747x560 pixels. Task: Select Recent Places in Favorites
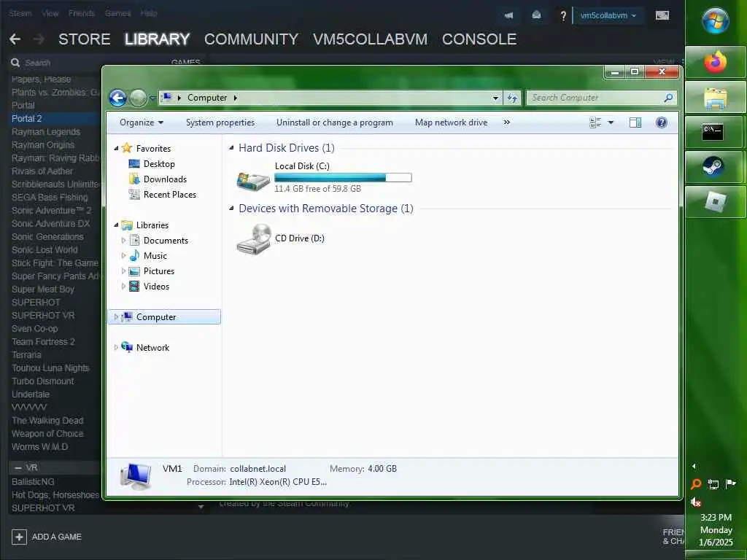[x=169, y=195]
